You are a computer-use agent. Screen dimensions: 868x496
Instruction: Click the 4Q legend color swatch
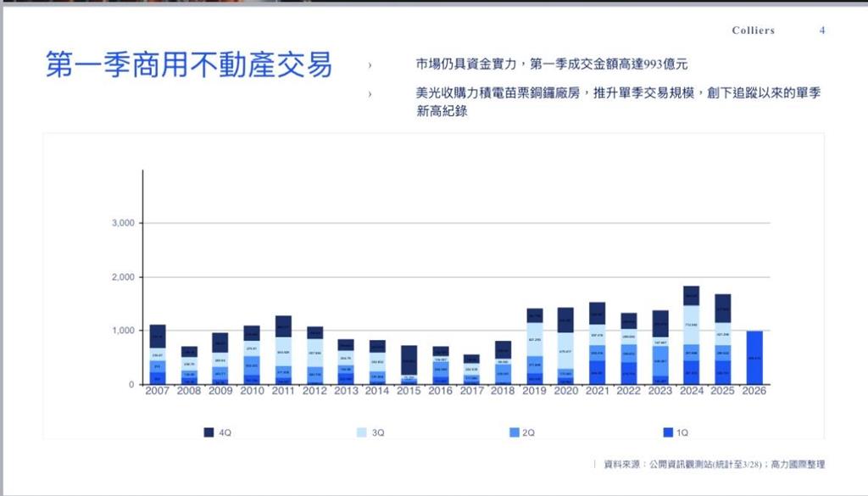(209, 432)
